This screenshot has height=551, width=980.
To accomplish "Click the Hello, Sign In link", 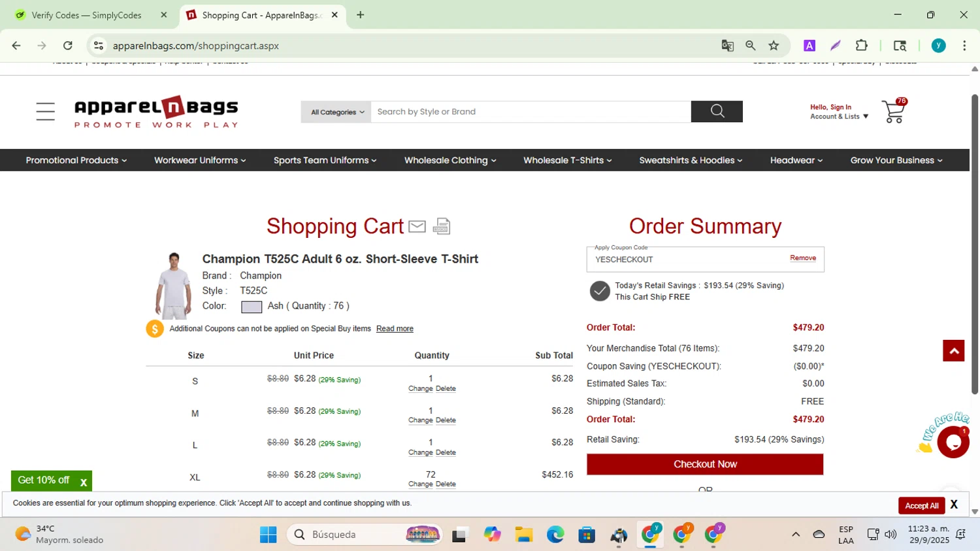I will (830, 107).
